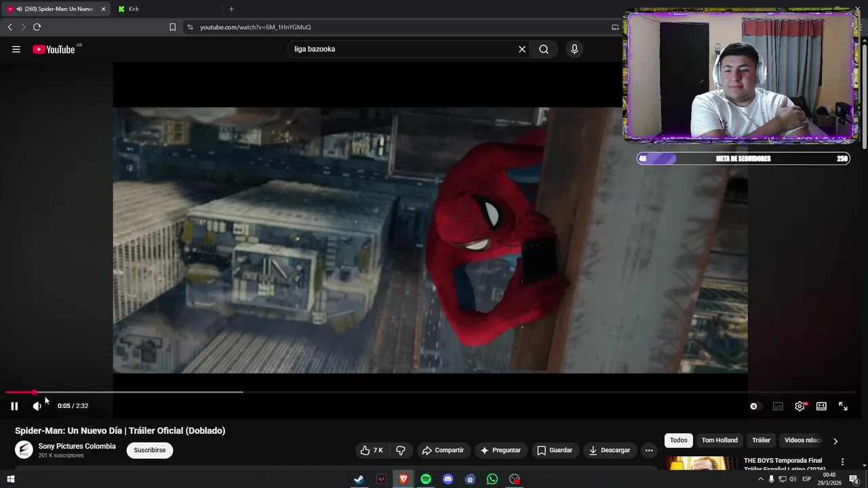Screen dimensions: 868x488
Task: Clear the 'liga bazooka' search text
Action: tap(522, 49)
